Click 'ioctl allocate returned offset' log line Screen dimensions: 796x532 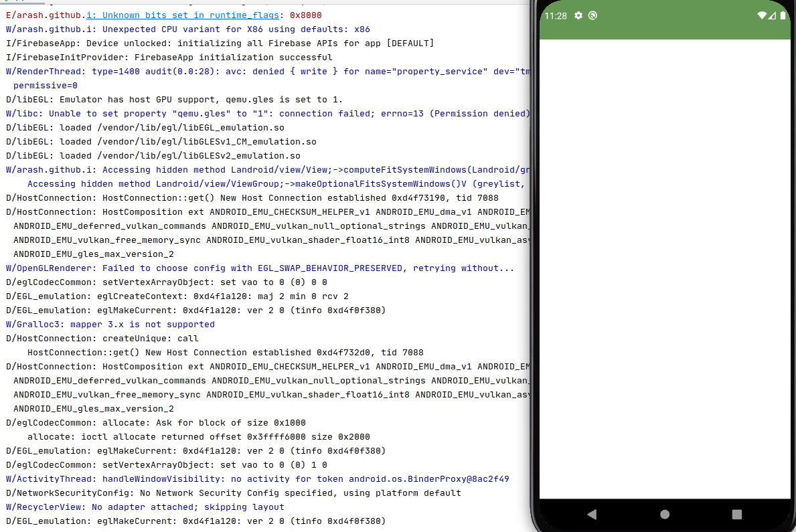pos(198,437)
